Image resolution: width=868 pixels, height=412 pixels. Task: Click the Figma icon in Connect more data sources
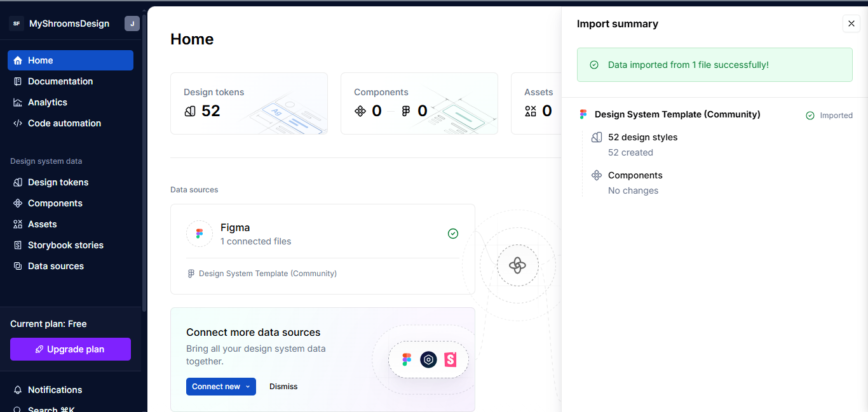pyautogui.click(x=407, y=359)
